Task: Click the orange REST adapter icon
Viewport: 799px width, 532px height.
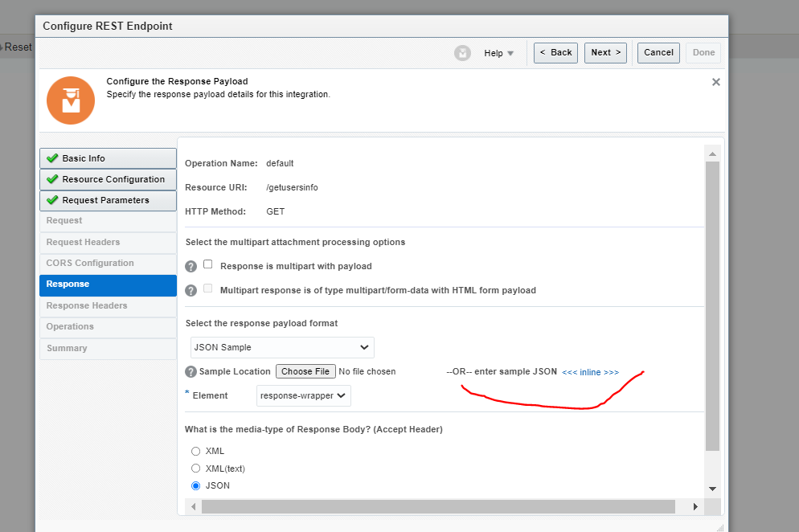Action: pos(70,100)
